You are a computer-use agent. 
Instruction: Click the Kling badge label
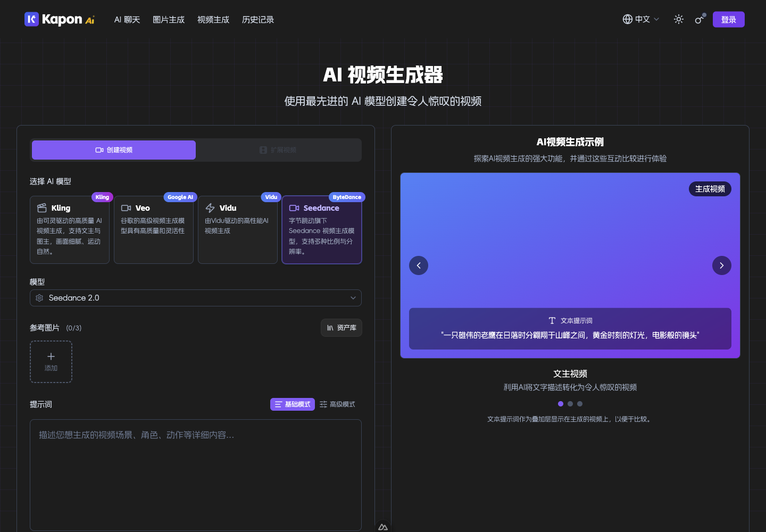pos(102,197)
